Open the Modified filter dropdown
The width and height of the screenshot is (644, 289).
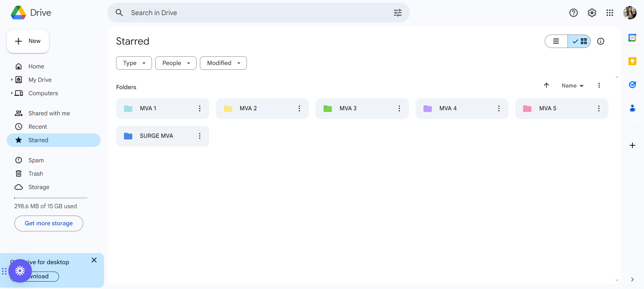pos(223,63)
